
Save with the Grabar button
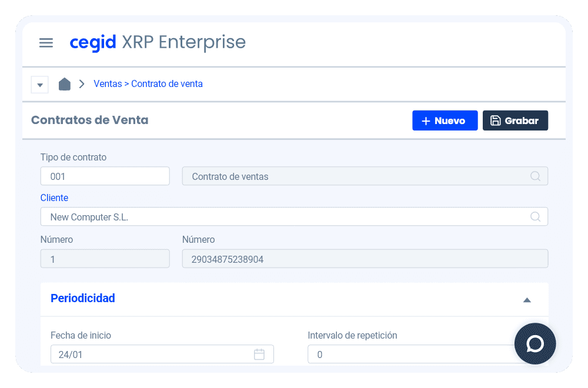coord(515,121)
